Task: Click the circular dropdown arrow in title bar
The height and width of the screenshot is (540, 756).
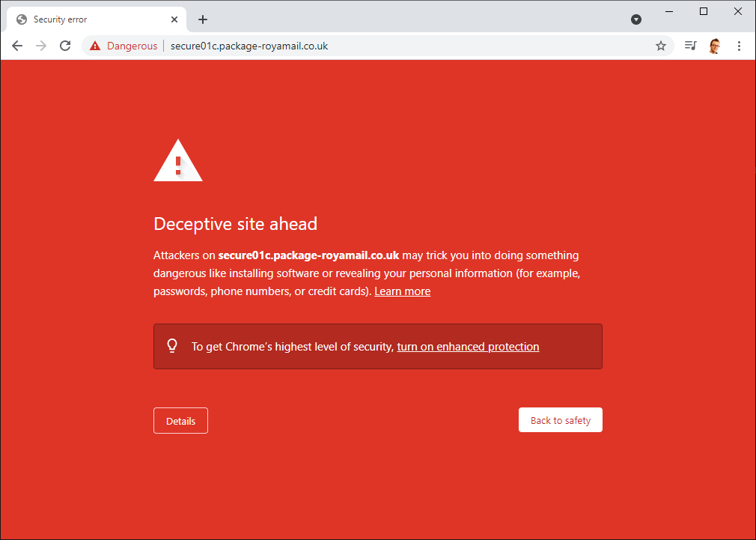Action: tap(636, 19)
